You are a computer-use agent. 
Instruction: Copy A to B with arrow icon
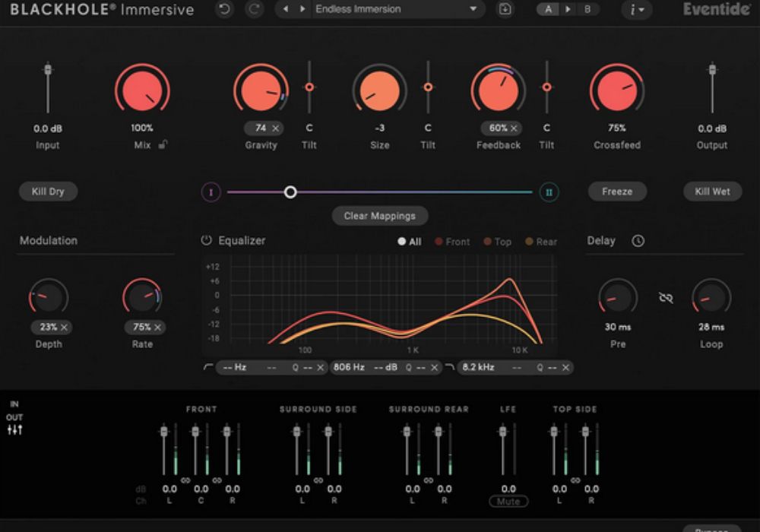568,9
